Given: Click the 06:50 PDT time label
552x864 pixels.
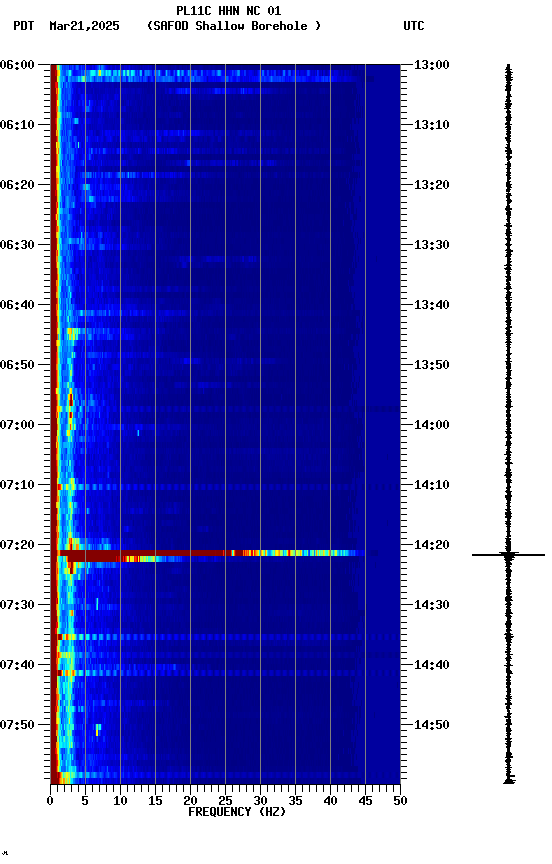Looking at the screenshot, I should [17, 365].
